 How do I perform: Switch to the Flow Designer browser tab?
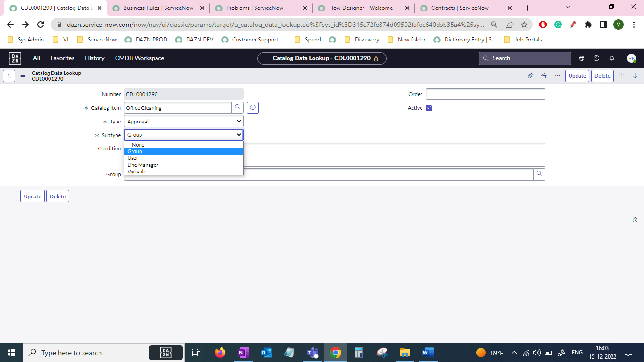click(363, 8)
